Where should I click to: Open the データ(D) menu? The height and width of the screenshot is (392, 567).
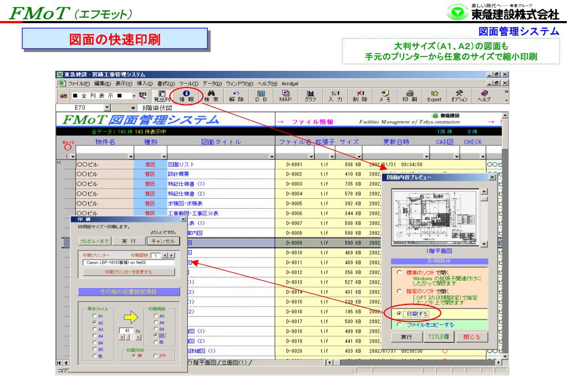(x=212, y=84)
